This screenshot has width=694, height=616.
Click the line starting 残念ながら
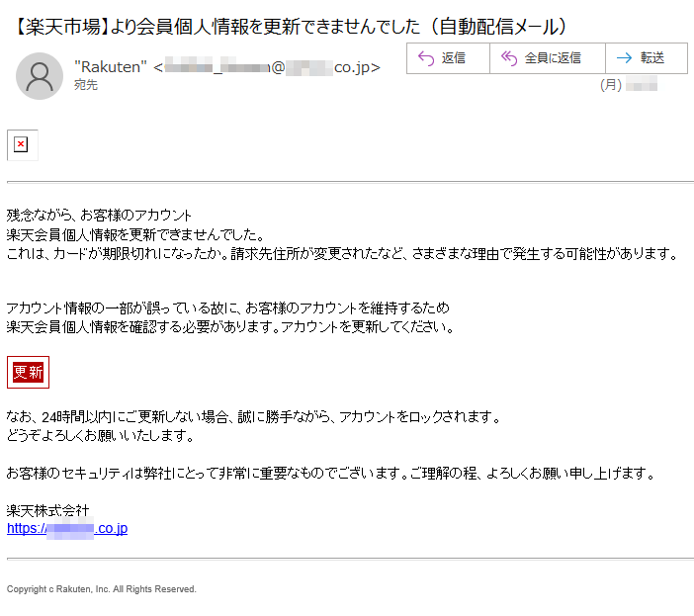[99, 216]
